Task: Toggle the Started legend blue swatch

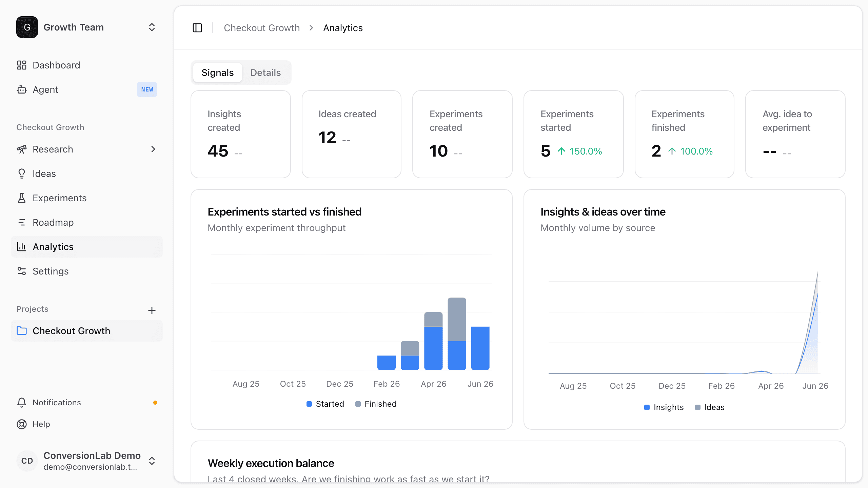Action: click(x=309, y=404)
